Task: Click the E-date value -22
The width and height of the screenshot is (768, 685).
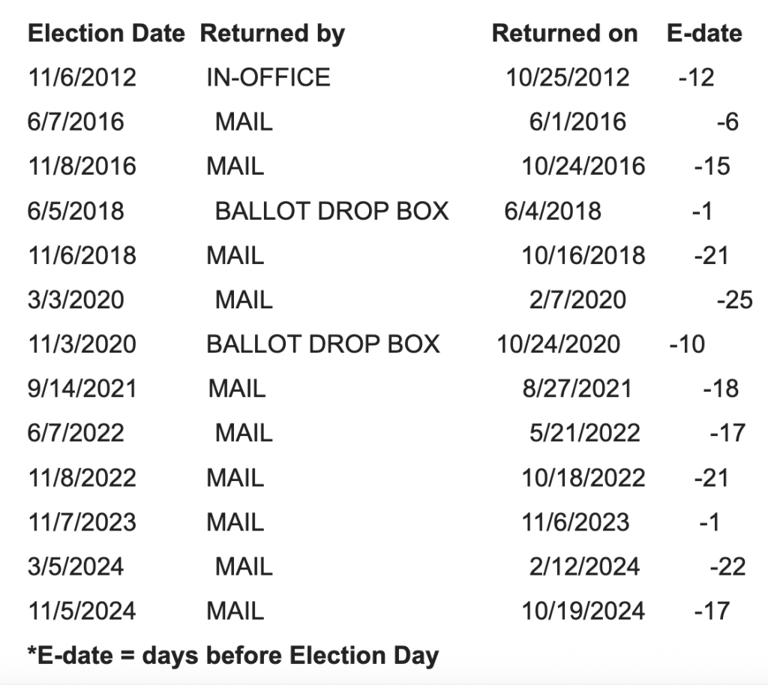Action: click(x=727, y=567)
